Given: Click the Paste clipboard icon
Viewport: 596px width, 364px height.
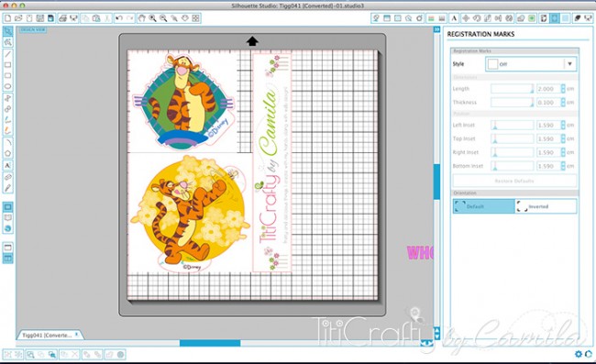Looking at the screenshot, I should click(96, 18).
